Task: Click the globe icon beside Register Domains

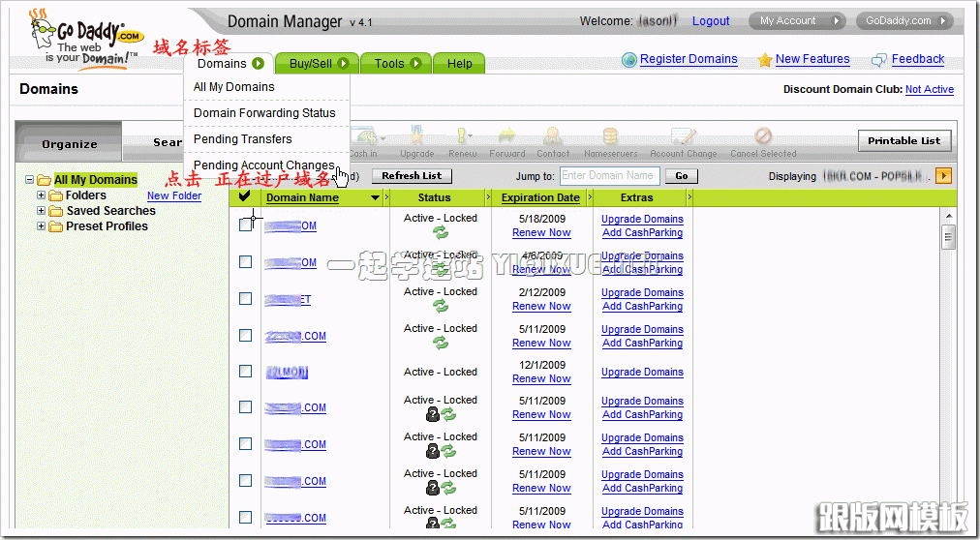Action: pyautogui.click(x=629, y=60)
